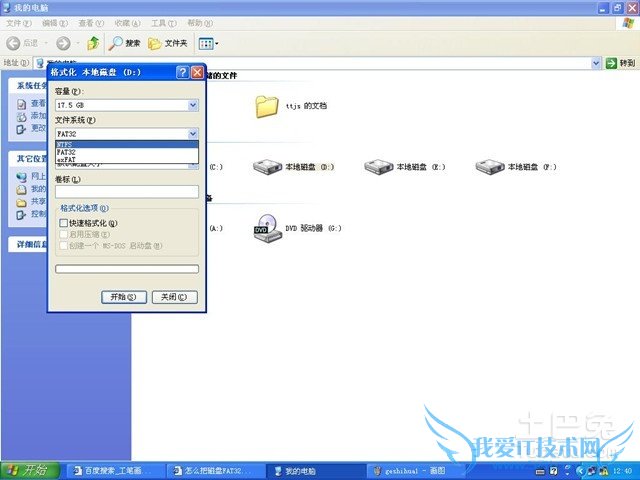Open the Views toolbar dropdown button
This screenshot has width=640, height=480.
pos(208,43)
